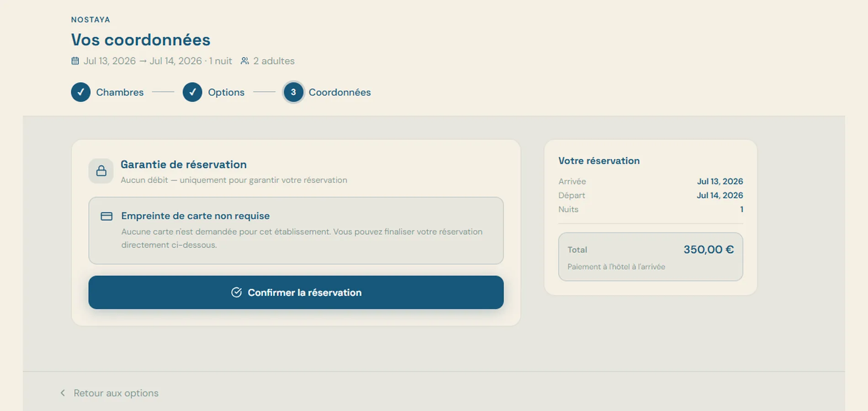Select the Chambres step checkmark circle

81,92
